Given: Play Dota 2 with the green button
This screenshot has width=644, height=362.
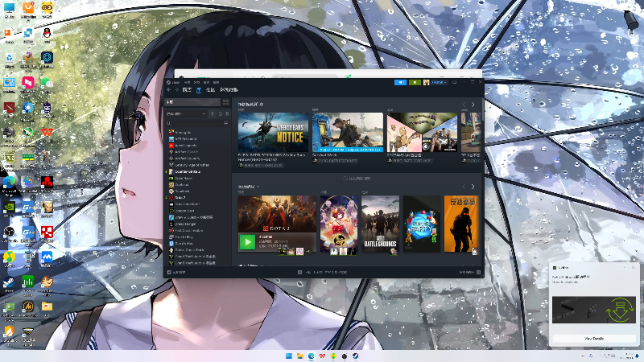Looking at the screenshot, I should pos(247,242).
